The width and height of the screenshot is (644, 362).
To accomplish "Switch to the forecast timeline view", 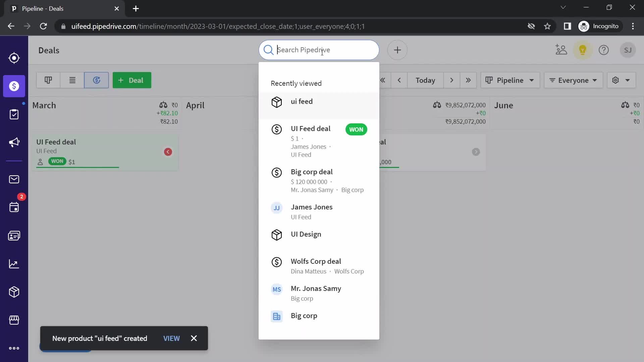I will (x=96, y=80).
